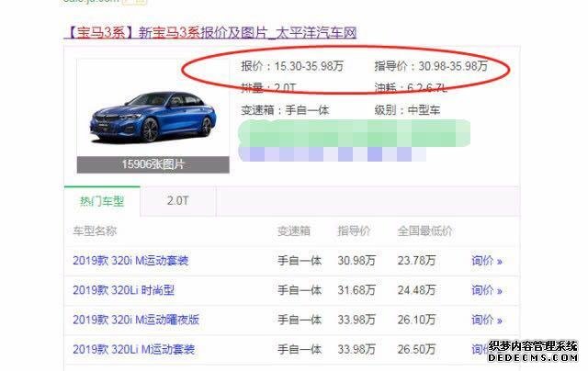Click the 26.10万 lowest price cell
This screenshot has height=371, width=588.
coord(416,320)
